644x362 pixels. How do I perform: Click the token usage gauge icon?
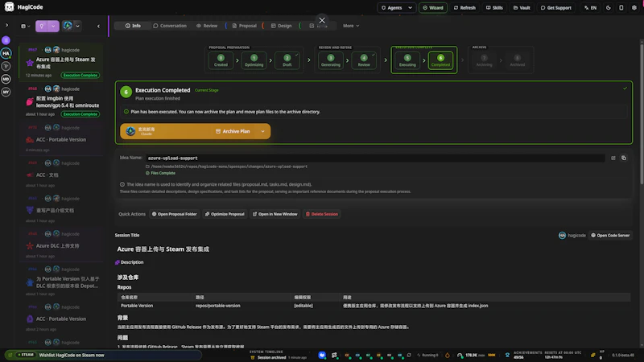pyautogui.click(x=460, y=355)
